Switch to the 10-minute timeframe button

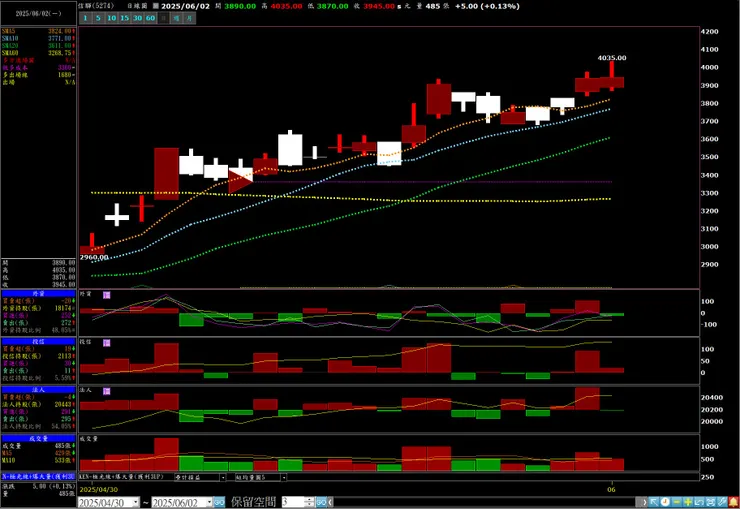[111, 18]
